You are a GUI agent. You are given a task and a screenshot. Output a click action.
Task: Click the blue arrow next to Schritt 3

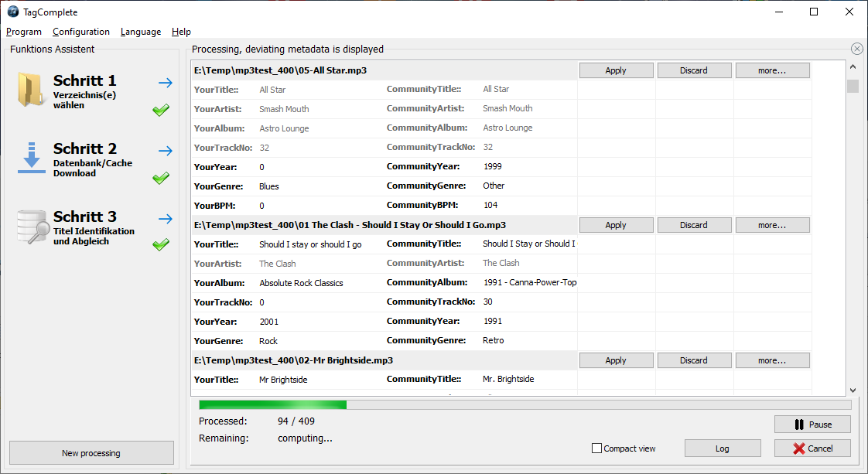(165, 219)
